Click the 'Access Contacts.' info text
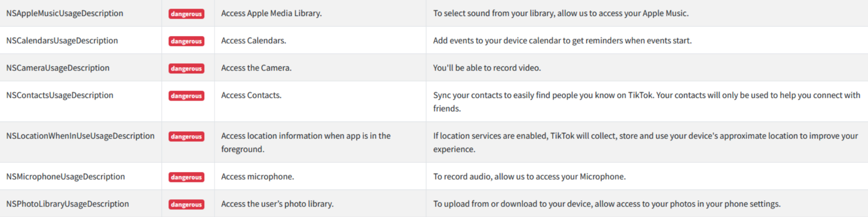The image size is (868, 217). tap(251, 95)
